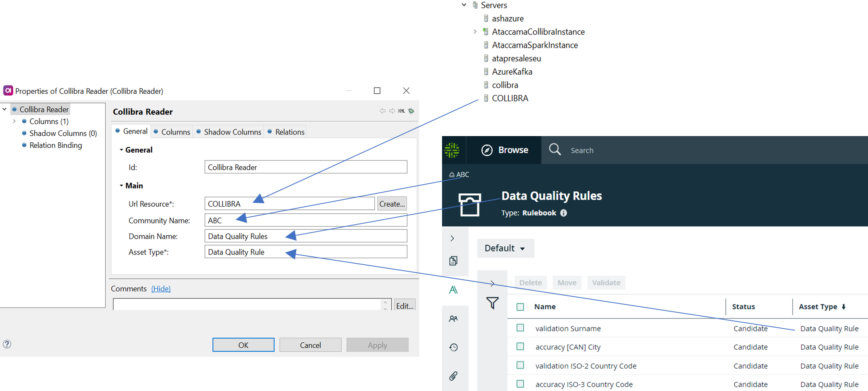The width and height of the screenshot is (868, 391).
Task: Open the filter funnel icon
Action: tap(492, 303)
